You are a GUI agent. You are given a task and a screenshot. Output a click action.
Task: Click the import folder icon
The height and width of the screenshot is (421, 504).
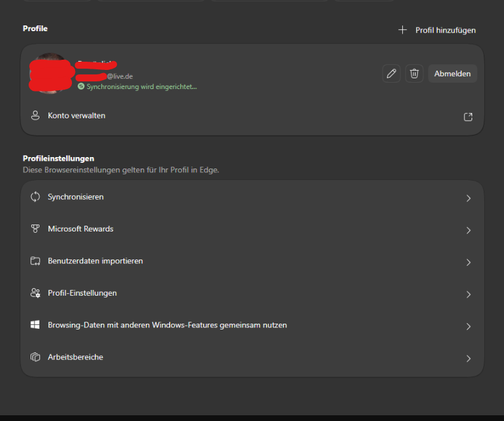point(35,261)
